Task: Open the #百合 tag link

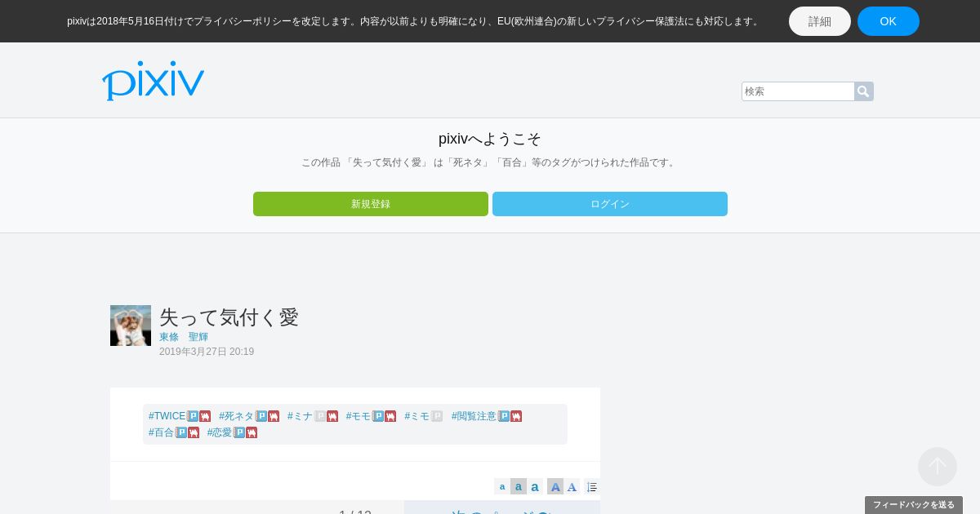Action: click(162, 432)
